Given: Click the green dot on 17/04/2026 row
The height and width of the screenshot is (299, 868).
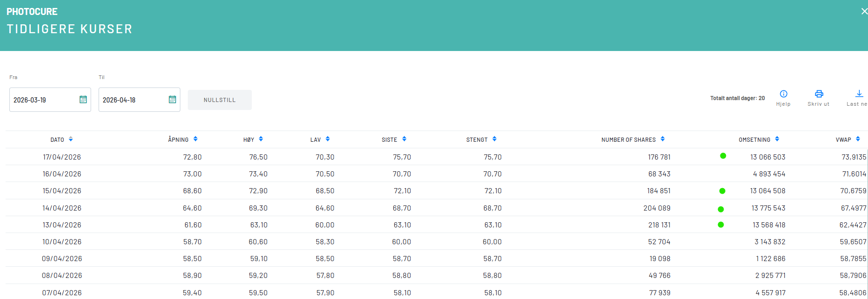Looking at the screenshot, I should pos(723,156).
